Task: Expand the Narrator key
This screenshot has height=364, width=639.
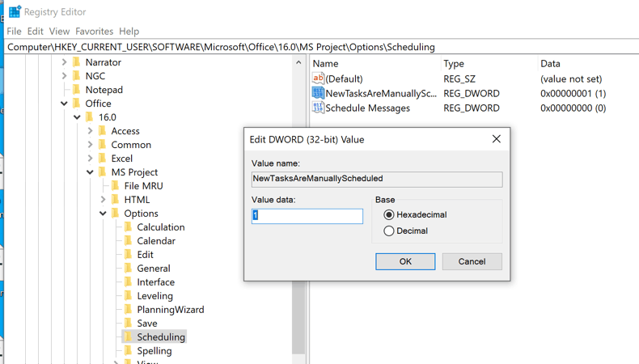Action: pos(64,62)
